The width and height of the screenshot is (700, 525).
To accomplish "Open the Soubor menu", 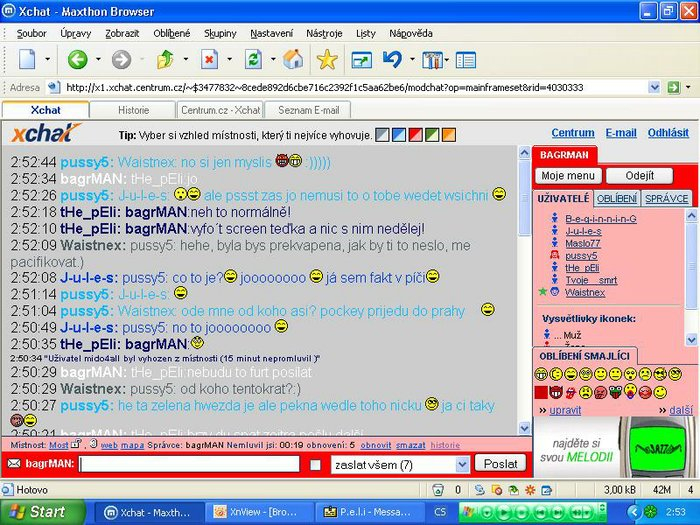I will [31, 33].
